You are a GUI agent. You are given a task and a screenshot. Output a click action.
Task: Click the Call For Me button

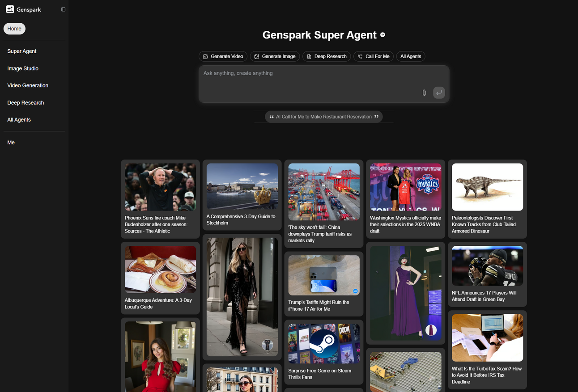click(374, 56)
